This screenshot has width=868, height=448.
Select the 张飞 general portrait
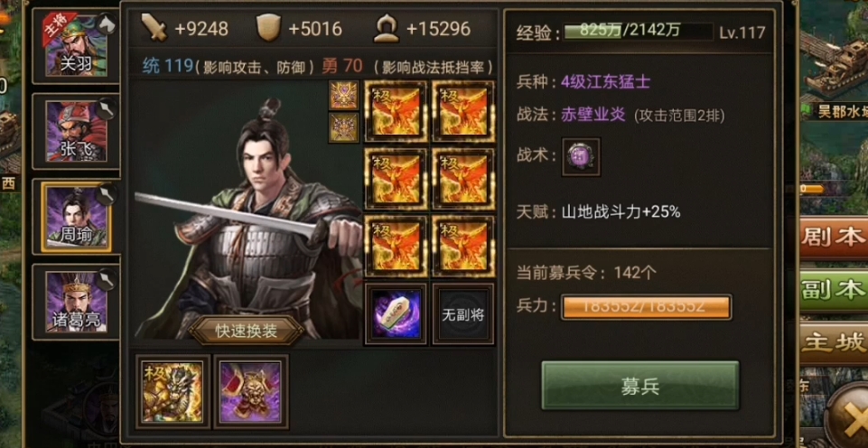click(76, 131)
